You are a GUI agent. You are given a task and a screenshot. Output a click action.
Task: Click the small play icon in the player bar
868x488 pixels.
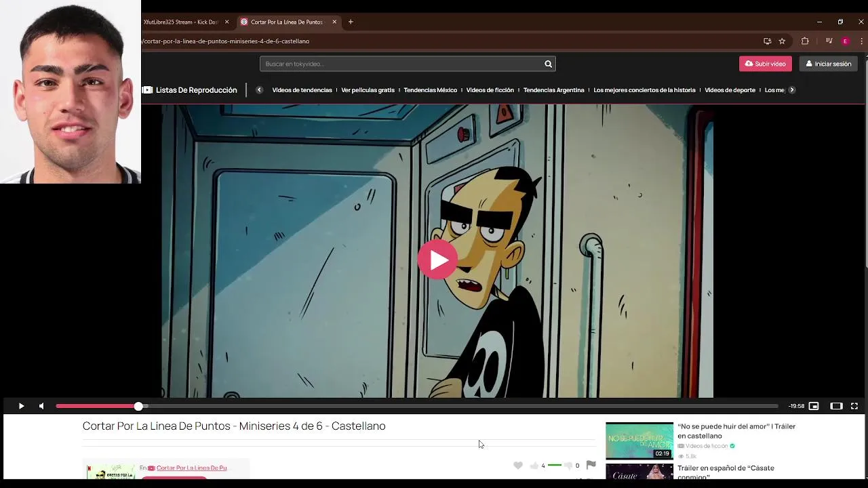click(x=21, y=406)
